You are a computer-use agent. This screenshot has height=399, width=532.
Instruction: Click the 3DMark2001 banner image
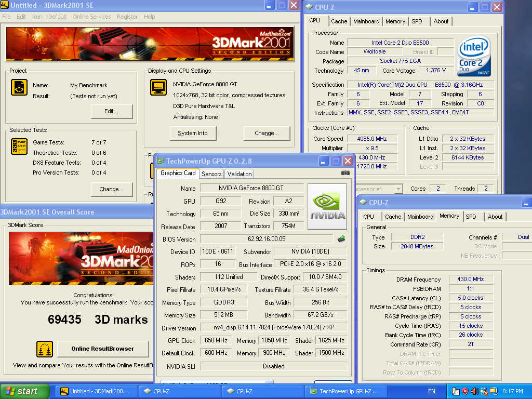(x=150, y=44)
